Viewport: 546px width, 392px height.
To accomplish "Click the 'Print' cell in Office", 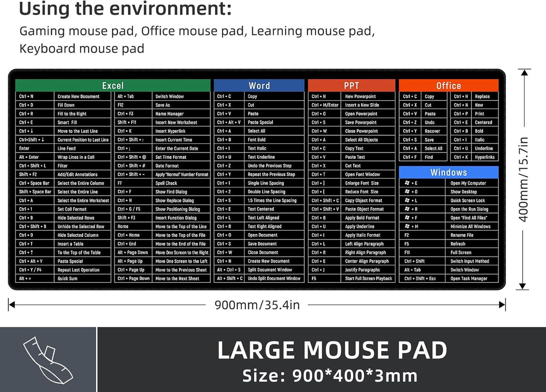I will click(x=485, y=114).
